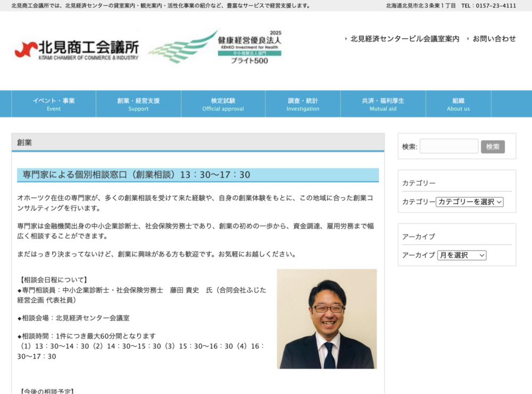Open the 創業・経営支援 Support menu

pyautogui.click(x=138, y=104)
